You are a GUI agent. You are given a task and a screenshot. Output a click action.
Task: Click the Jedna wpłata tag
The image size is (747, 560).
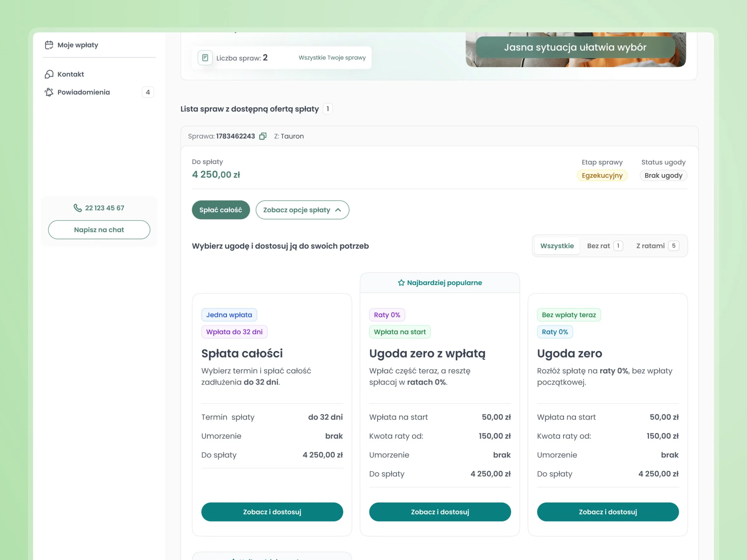tap(229, 315)
